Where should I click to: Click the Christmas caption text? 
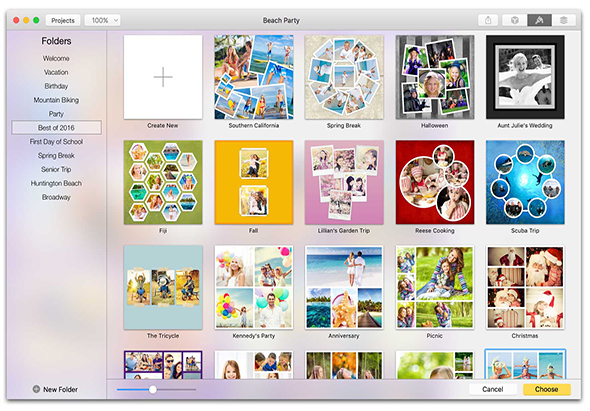coord(525,336)
